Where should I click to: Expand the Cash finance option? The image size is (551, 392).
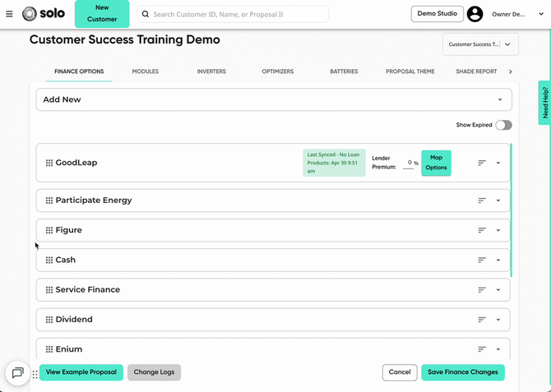[498, 261]
